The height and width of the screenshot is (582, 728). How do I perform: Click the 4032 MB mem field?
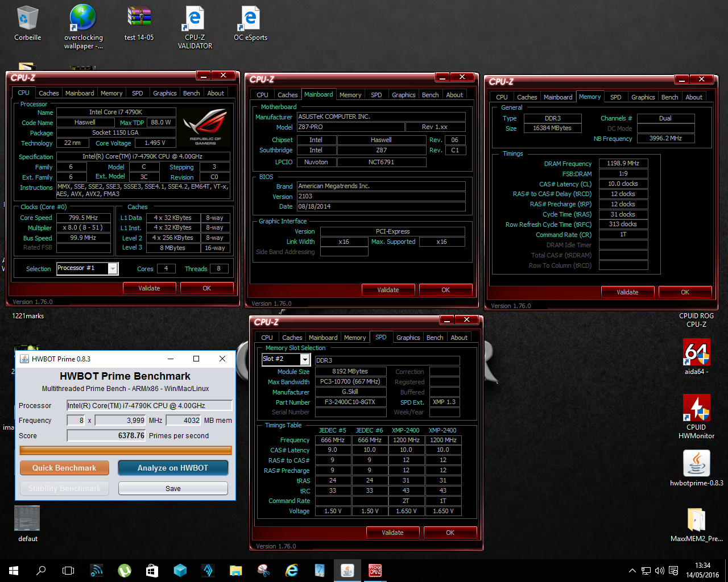(183, 421)
